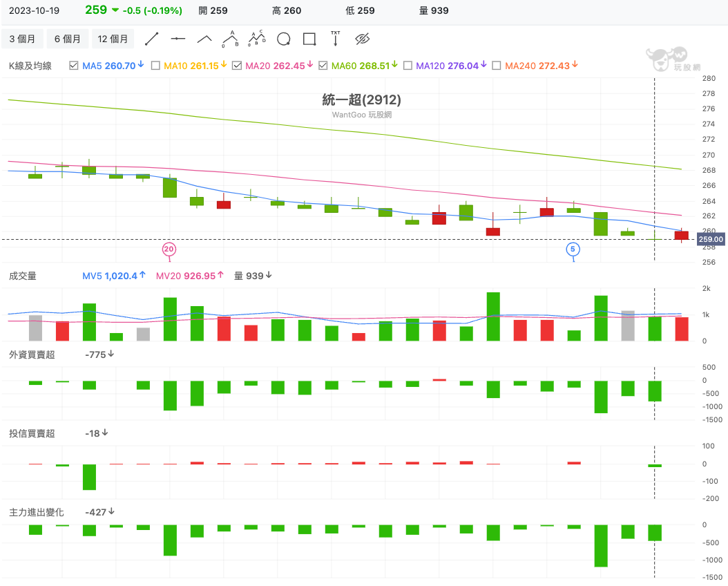This screenshot has height=586, width=728.
Task: Pick the circle drawing tool
Action: click(x=283, y=39)
